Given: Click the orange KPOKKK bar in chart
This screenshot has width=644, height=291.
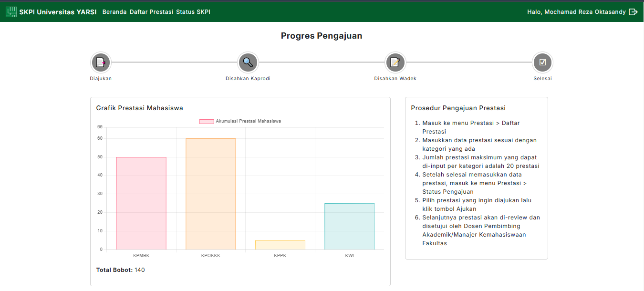Looking at the screenshot, I should pos(211,194).
